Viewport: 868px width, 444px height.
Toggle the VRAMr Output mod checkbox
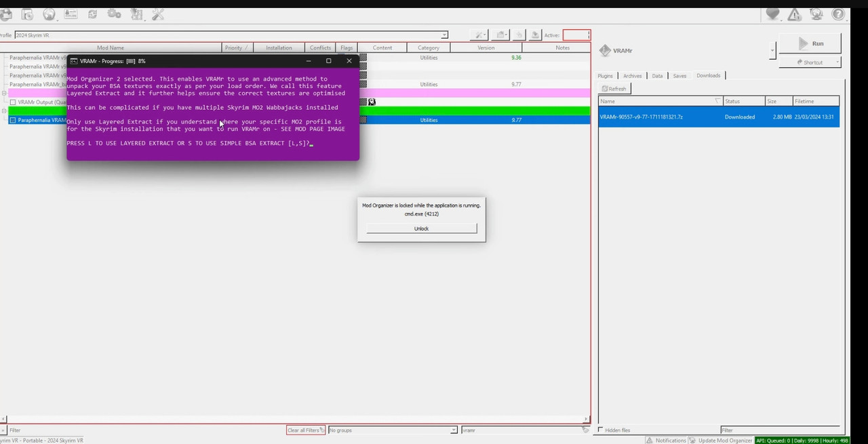point(13,102)
